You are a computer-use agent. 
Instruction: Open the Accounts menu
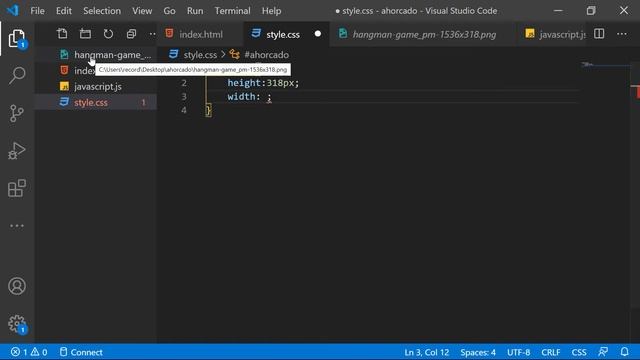coord(17,286)
